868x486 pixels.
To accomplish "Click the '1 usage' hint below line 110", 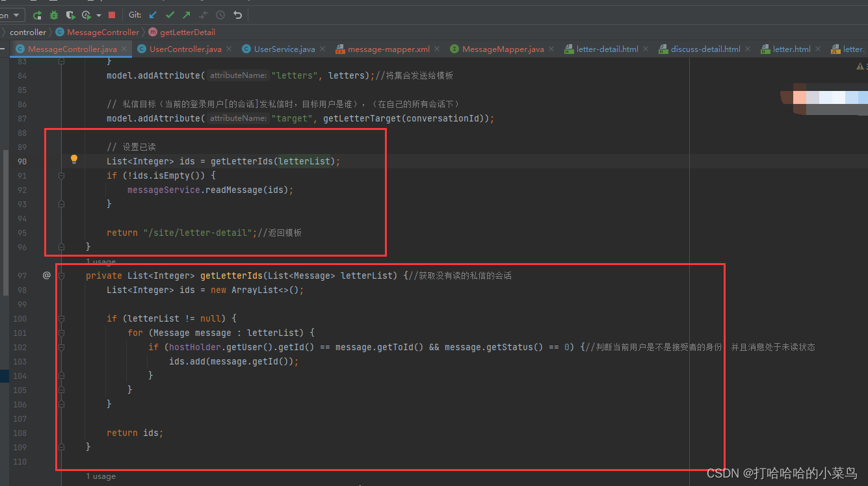I will pyautogui.click(x=100, y=476).
